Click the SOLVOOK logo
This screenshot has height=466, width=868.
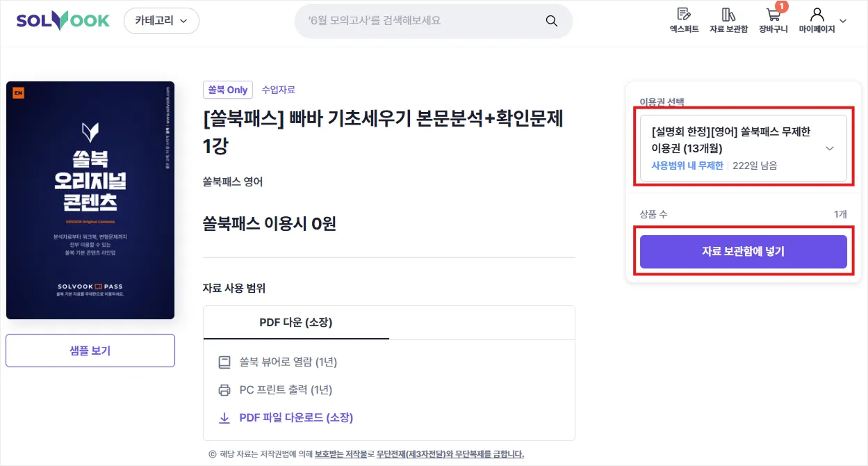click(x=63, y=21)
